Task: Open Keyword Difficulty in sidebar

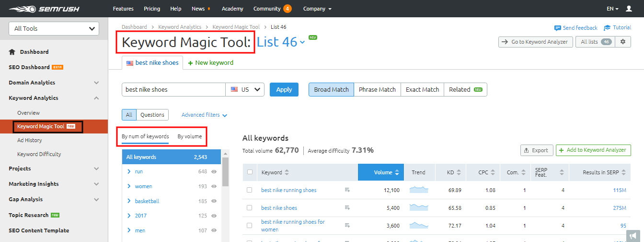Action: pyautogui.click(x=39, y=154)
